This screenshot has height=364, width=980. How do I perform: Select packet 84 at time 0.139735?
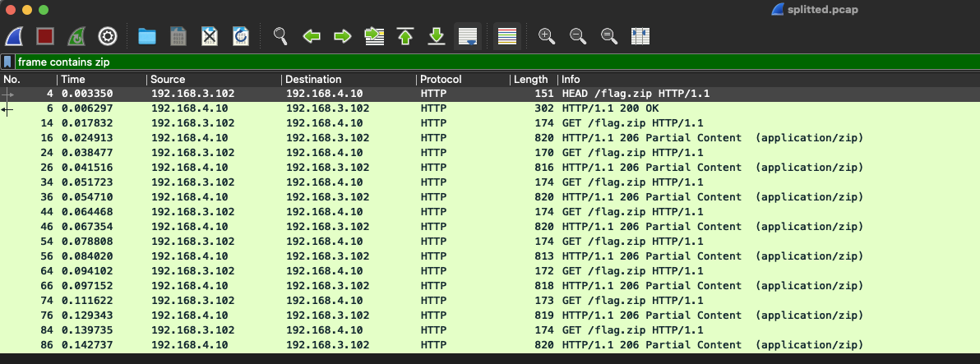[490, 330]
